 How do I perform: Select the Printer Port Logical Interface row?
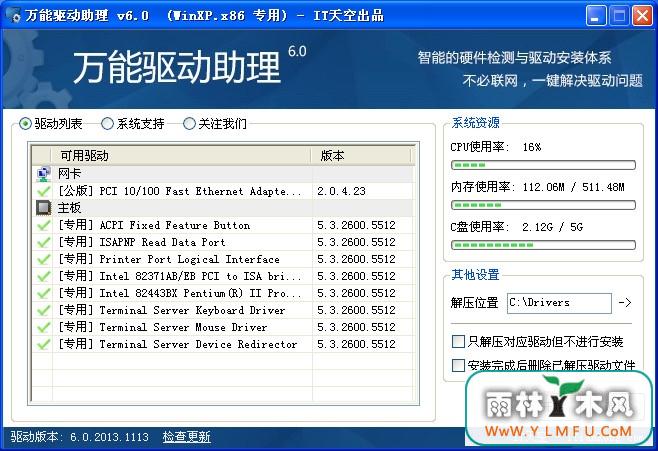click(x=223, y=259)
